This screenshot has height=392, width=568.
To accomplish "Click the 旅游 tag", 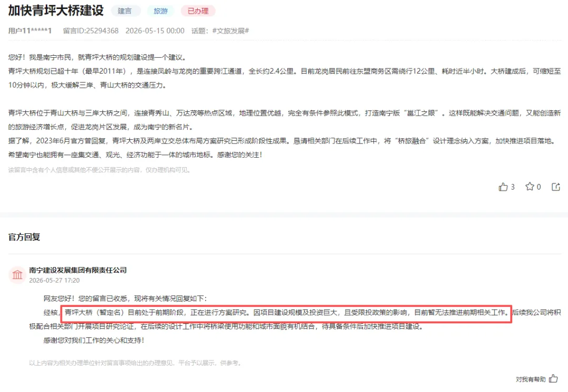I will click(x=160, y=11).
